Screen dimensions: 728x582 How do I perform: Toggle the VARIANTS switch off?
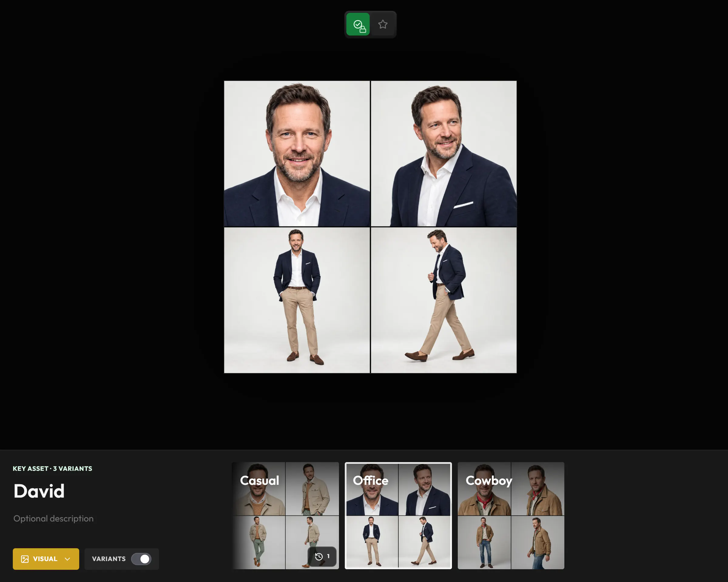point(141,559)
